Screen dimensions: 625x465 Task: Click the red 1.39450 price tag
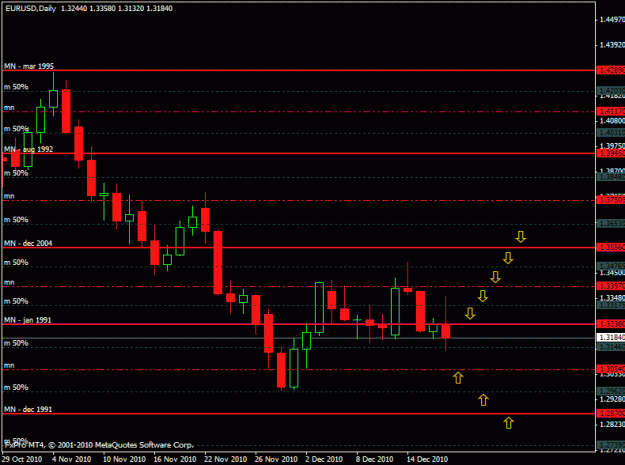(611, 153)
